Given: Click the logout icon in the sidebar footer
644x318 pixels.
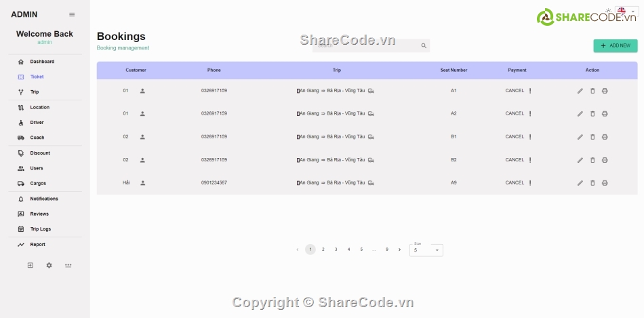Looking at the screenshot, I should click(x=30, y=265).
